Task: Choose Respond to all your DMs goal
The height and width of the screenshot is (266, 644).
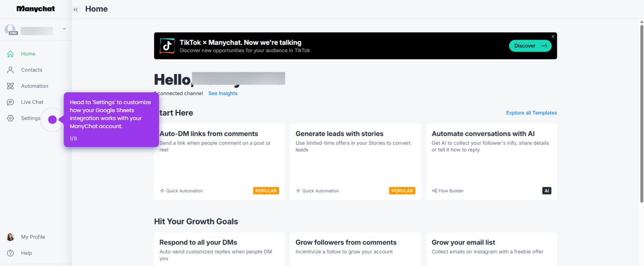Action: click(x=219, y=249)
